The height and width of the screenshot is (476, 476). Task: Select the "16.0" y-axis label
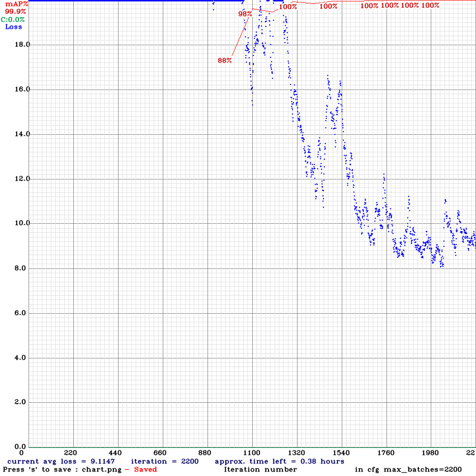click(22, 89)
